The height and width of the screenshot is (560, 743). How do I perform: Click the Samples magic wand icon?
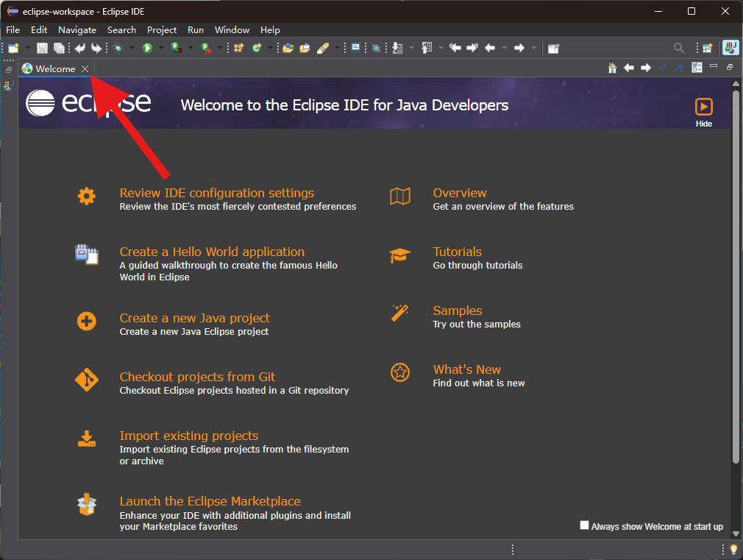400,313
